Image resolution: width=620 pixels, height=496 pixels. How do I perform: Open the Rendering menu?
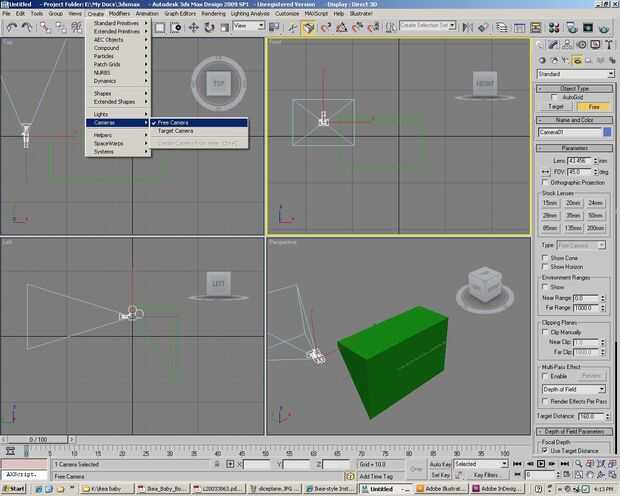(213, 13)
